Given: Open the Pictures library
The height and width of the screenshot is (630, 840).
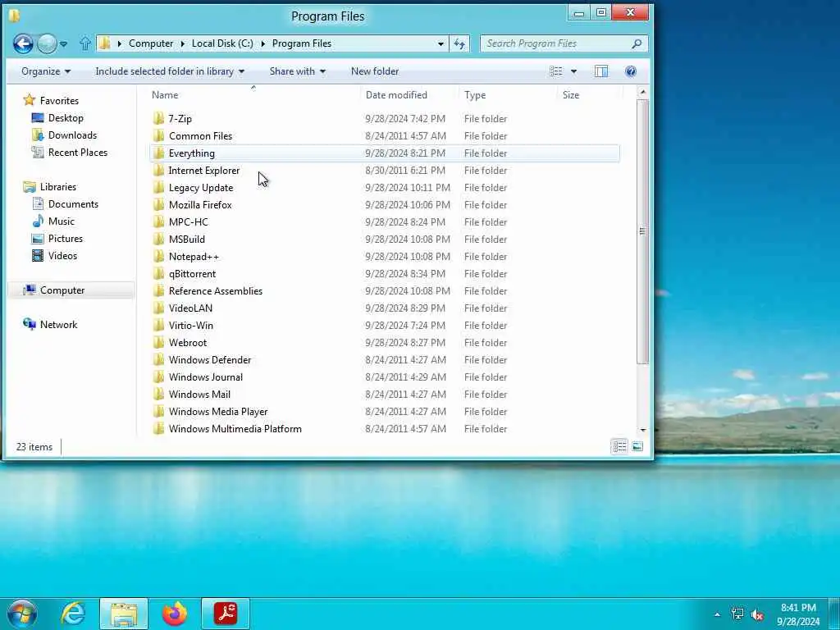Looking at the screenshot, I should [57, 239].
